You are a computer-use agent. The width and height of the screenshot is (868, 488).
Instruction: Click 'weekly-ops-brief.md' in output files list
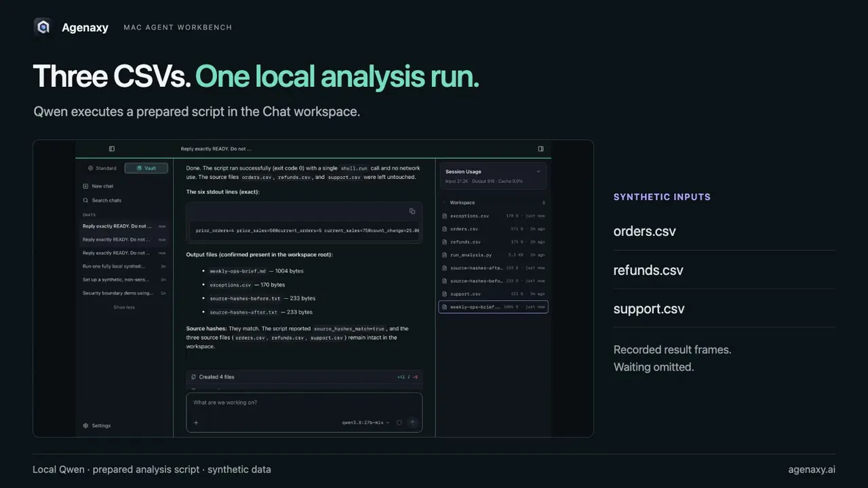tap(238, 271)
